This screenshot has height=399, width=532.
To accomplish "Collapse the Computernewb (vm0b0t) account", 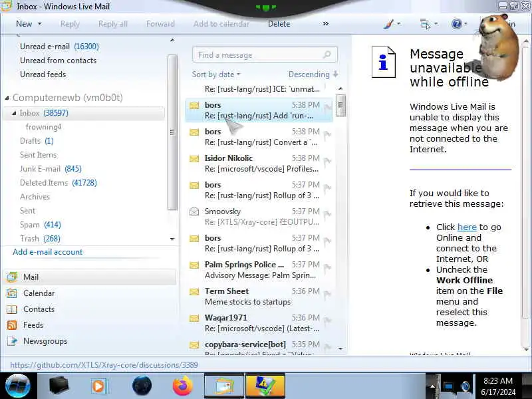I will click(x=7, y=98).
